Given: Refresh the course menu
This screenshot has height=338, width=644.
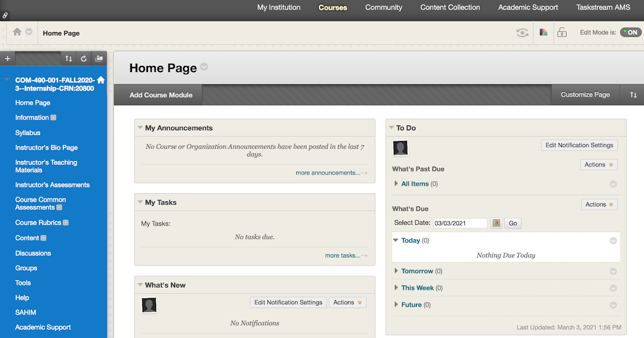Looking at the screenshot, I should pyautogui.click(x=84, y=58).
